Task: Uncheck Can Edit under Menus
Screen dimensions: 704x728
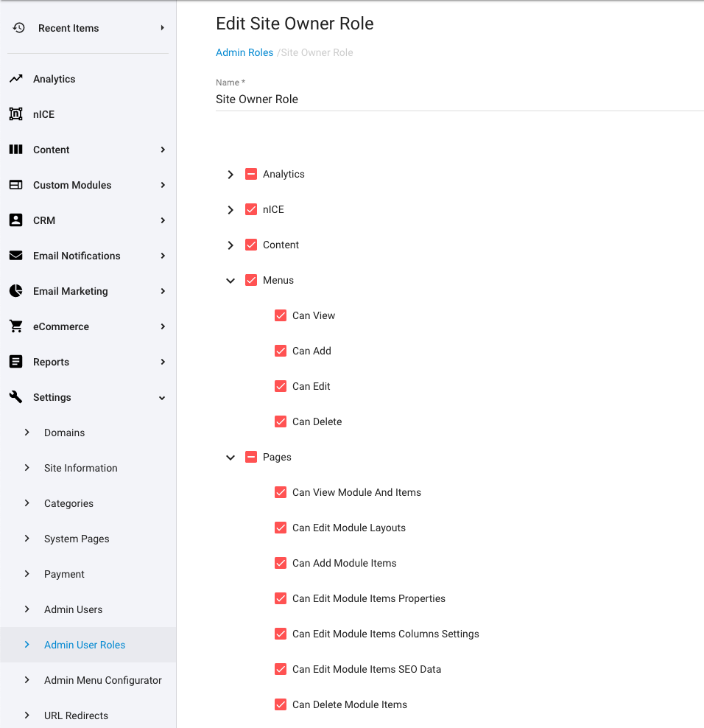Action: point(281,386)
